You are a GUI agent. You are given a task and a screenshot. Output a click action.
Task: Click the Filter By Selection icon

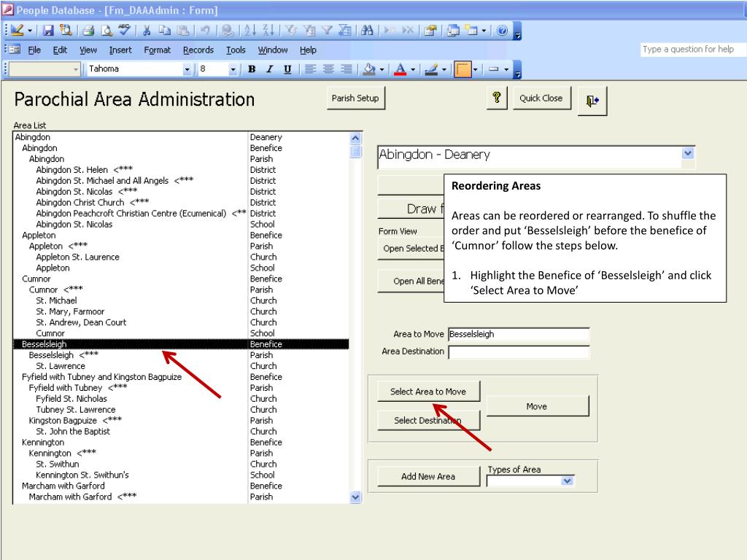(x=290, y=31)
